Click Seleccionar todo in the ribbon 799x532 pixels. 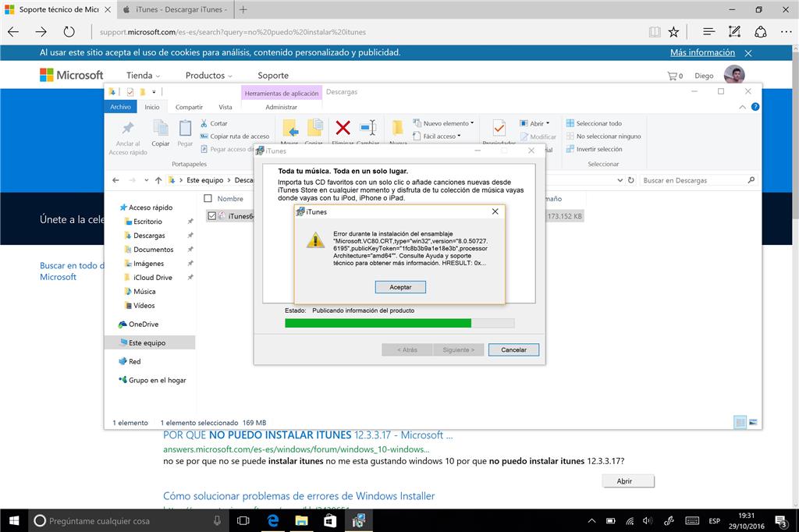point(594,123)
